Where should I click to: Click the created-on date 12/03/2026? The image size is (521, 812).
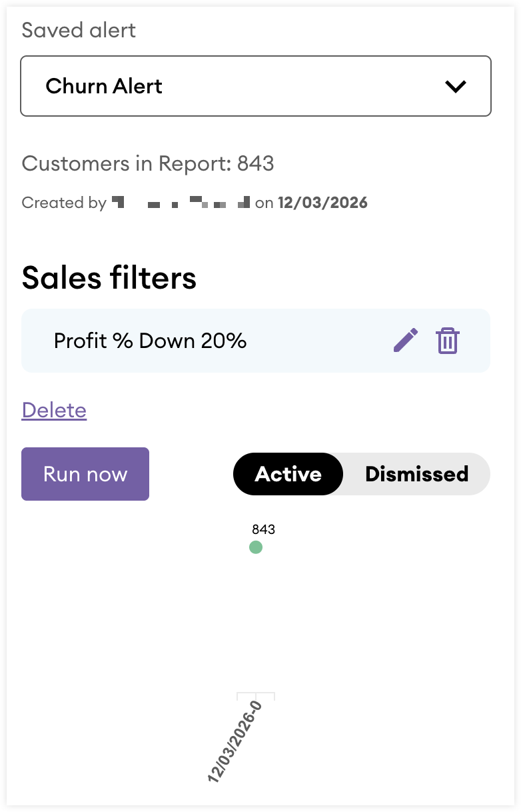click(x=322, y=203)
